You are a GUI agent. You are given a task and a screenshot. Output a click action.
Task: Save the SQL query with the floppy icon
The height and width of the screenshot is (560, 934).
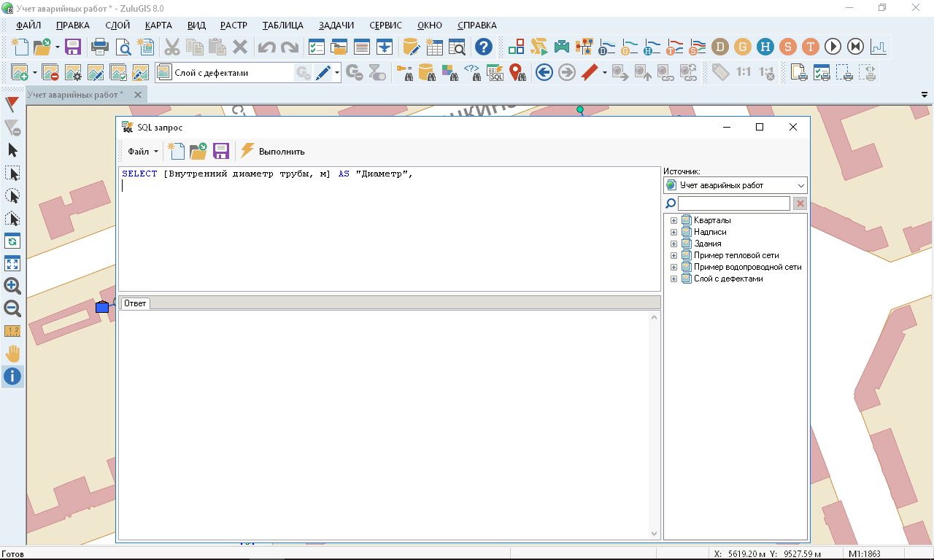pos(220,152)
